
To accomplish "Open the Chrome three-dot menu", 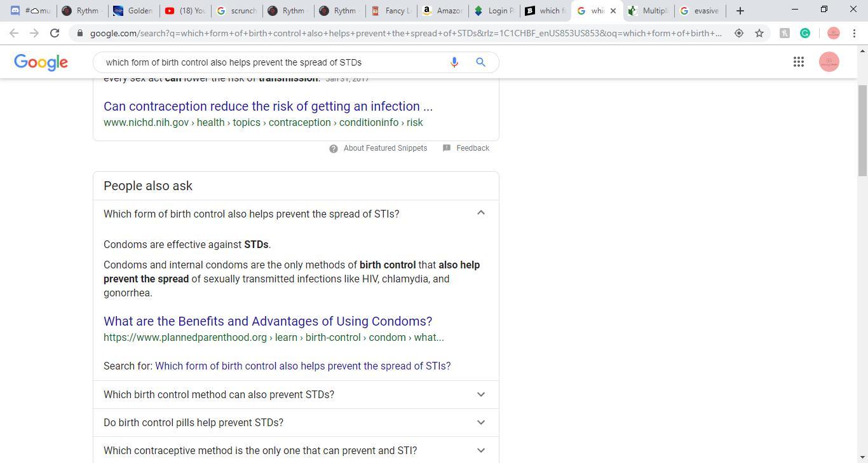I will point(854,33).
